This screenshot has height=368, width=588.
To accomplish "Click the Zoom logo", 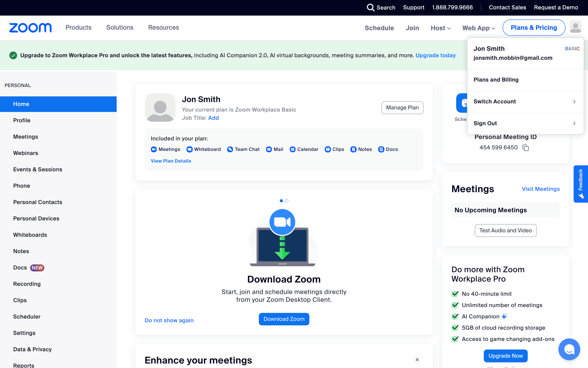I will point(30,28).
